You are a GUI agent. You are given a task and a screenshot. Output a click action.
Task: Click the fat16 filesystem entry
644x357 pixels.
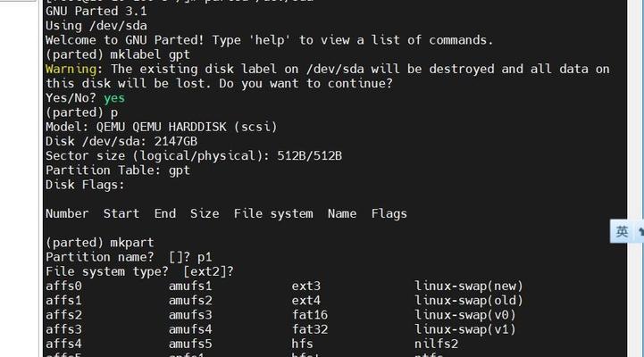point(309,315)
